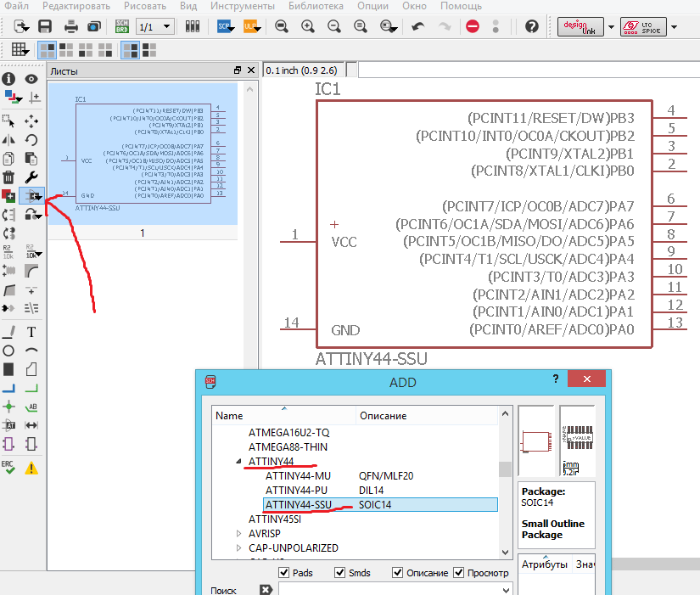The height and width of the screenshot is (595, 700).
Task: Click the Zoom to fit magnifier
Action: pos(281,27)
